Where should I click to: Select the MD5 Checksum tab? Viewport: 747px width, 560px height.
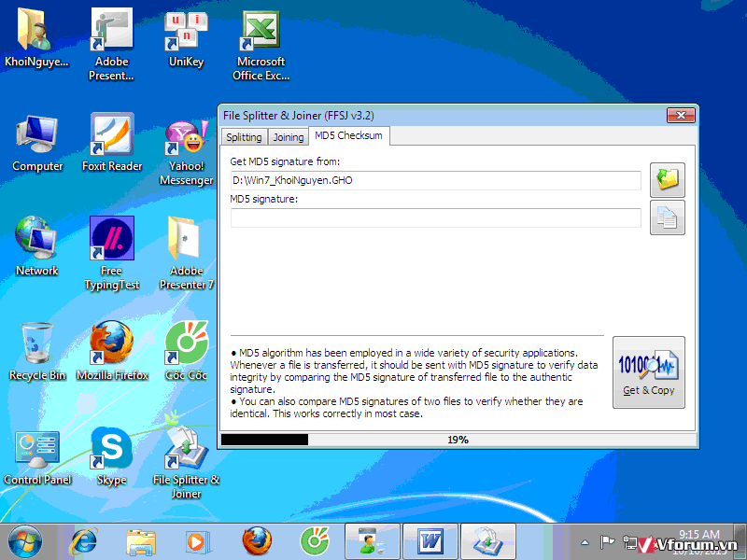(x=348, y=136)
